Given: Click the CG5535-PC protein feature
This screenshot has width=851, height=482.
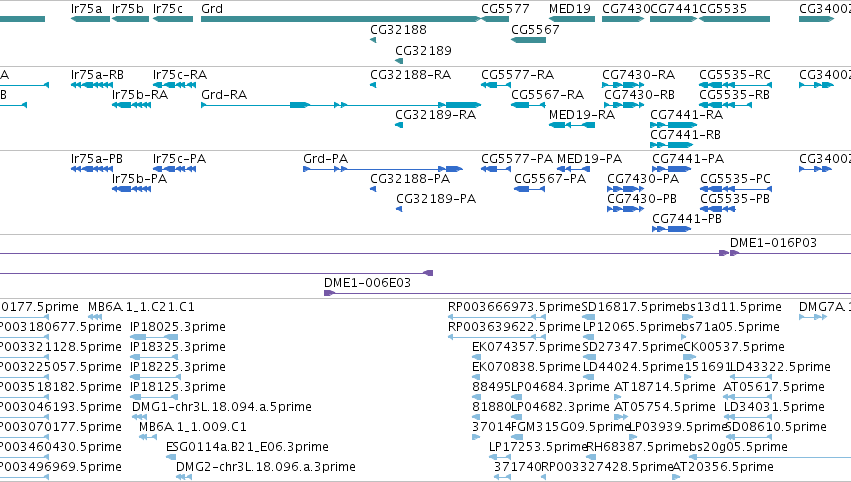Looking at the screenshot, I should [736, 189].
